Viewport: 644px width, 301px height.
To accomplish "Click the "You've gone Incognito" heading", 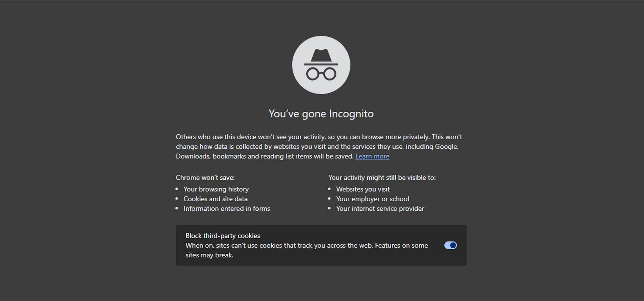I will 321,114.
